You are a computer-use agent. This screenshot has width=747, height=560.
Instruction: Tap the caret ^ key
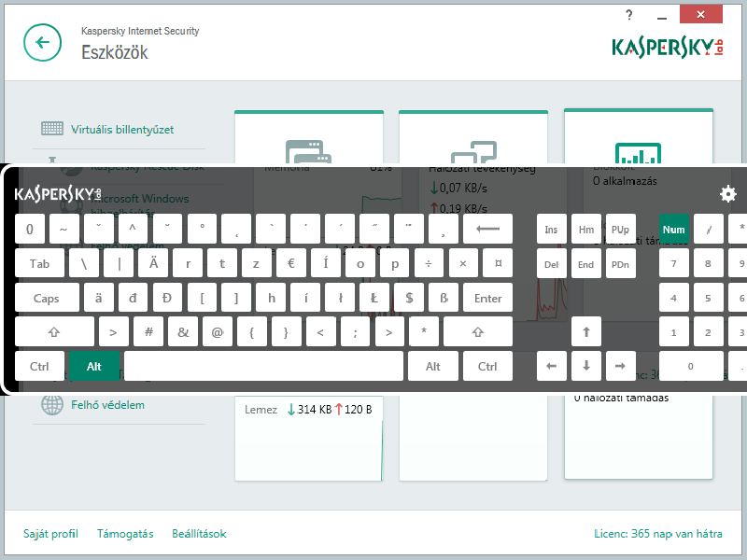click(133, 229)
